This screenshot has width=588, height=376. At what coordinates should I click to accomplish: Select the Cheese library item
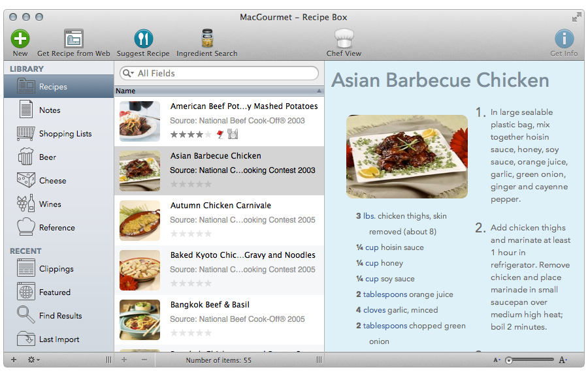point(59,181)
